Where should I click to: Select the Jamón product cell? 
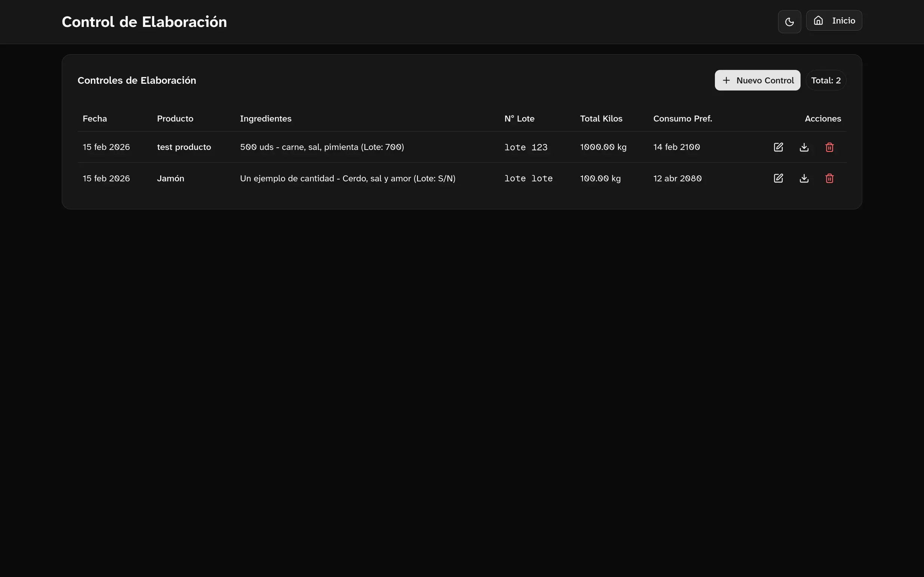click(171, 178)
